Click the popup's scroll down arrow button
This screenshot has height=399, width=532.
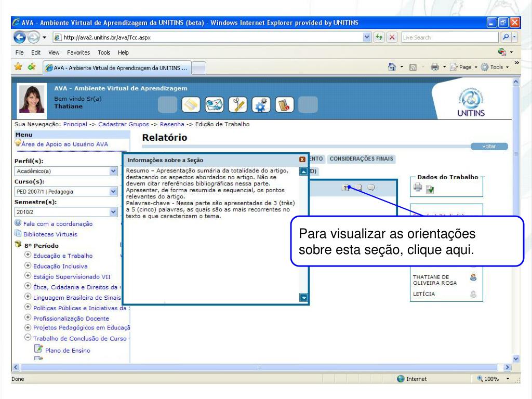[x=303, y=298]
